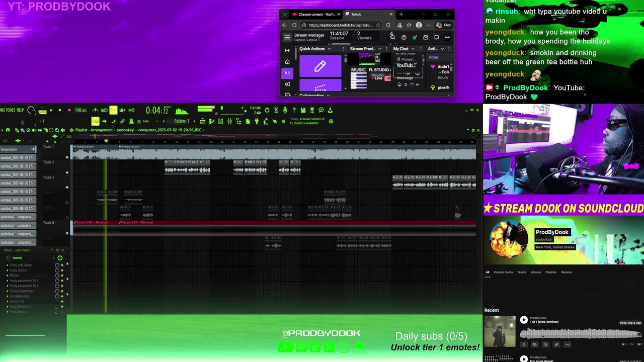Screen dimensions: 644x362
Task: Click the save floppy disk icon
Action: coord(303,110)
